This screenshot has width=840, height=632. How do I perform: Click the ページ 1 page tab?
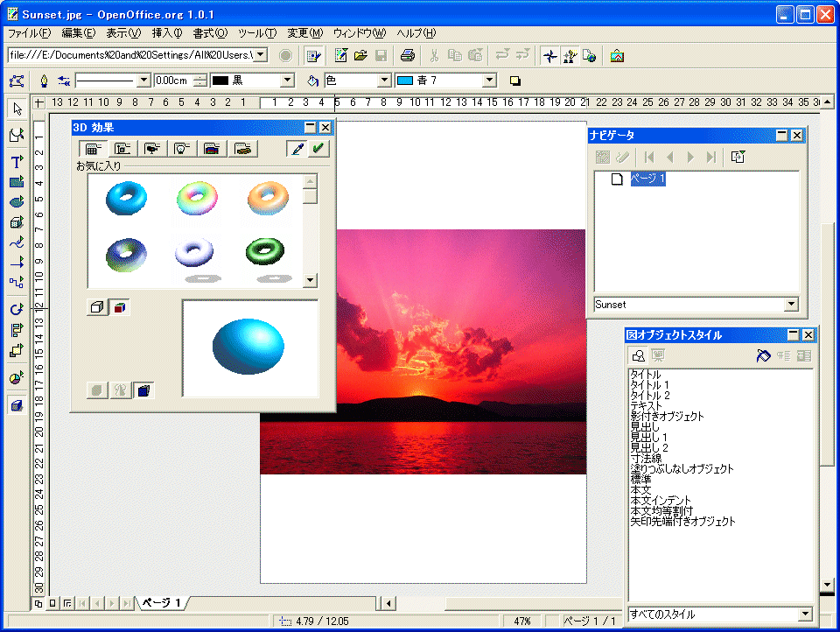pyautogui.click(x=161, y=603)
